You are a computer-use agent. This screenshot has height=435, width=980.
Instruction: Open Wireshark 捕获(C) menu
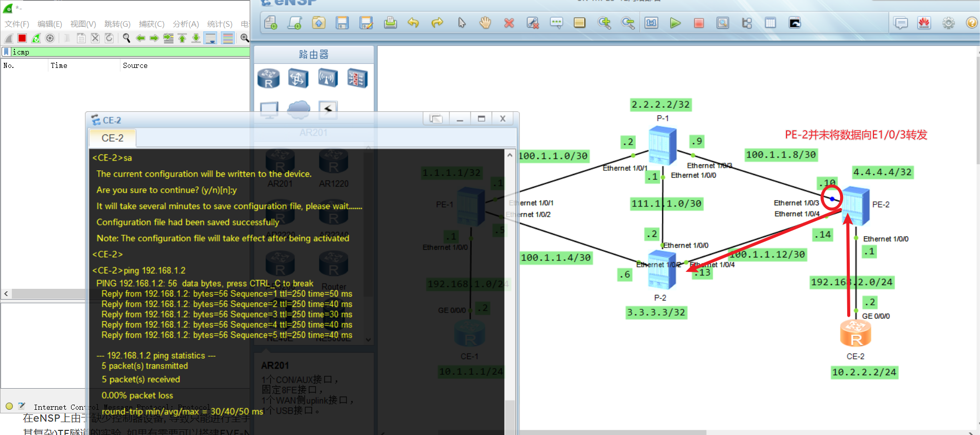click(152, 24)
